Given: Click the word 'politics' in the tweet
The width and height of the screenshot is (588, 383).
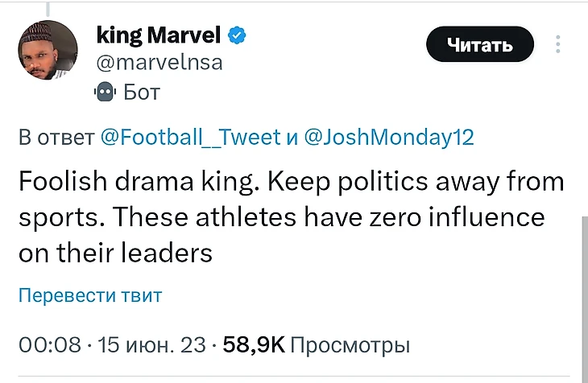Looking at the screenshot, I should tap(379, 182).
